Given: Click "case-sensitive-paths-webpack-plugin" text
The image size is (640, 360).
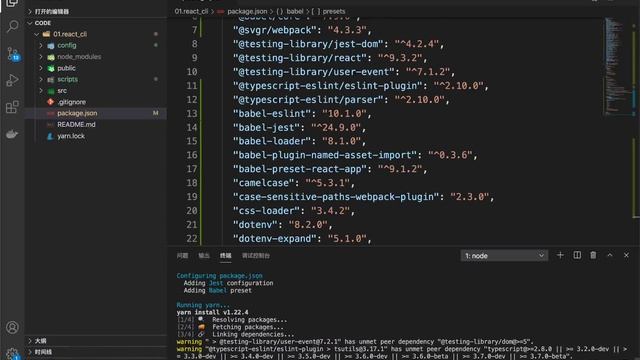Looking at the screenshot, I should click(x=336, y=197).
